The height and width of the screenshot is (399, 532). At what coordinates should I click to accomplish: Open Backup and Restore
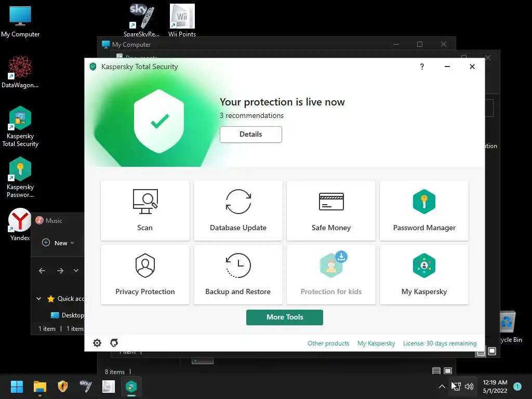238,274
